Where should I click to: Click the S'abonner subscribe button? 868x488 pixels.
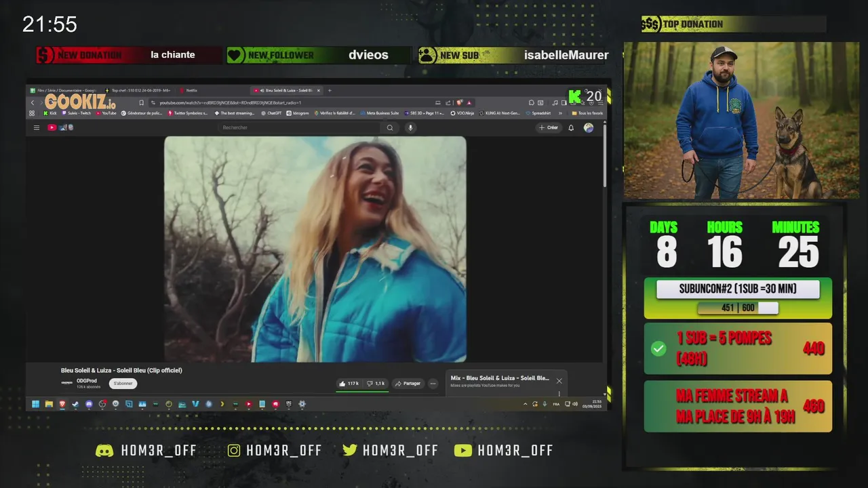[x=123, y=384]
